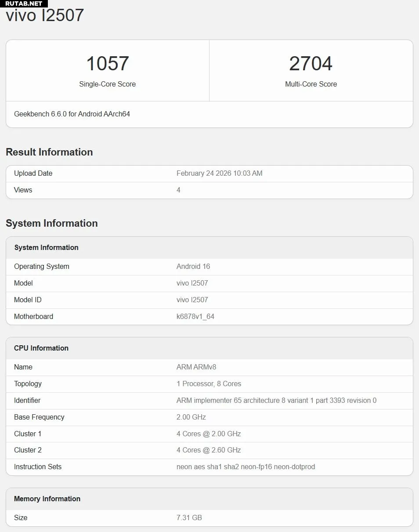
Task: Select the 2704 multi-core score value
Action: tap(311, 64)
